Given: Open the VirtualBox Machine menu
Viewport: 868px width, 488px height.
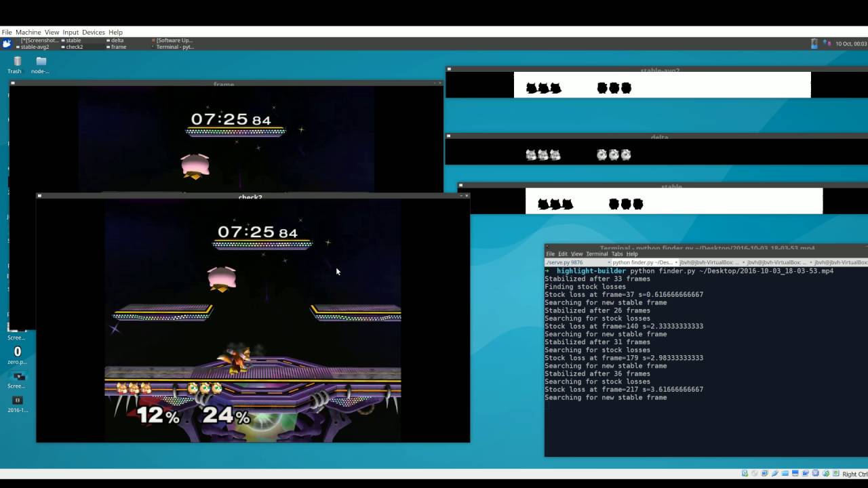Looking at the screenshot, I should 28,32.
